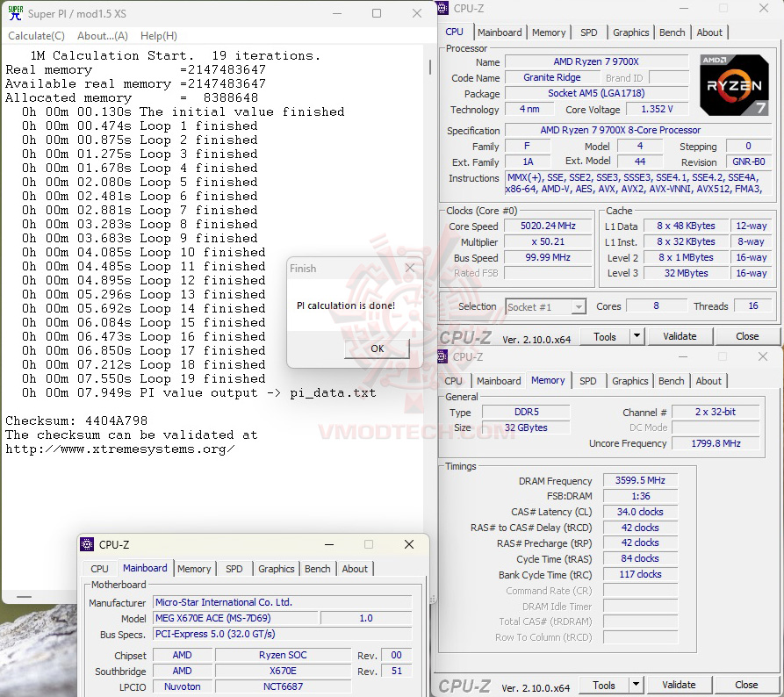
Task: Click the CPU-Z icon in Memory window title bar
Action: tap(442, 356)
